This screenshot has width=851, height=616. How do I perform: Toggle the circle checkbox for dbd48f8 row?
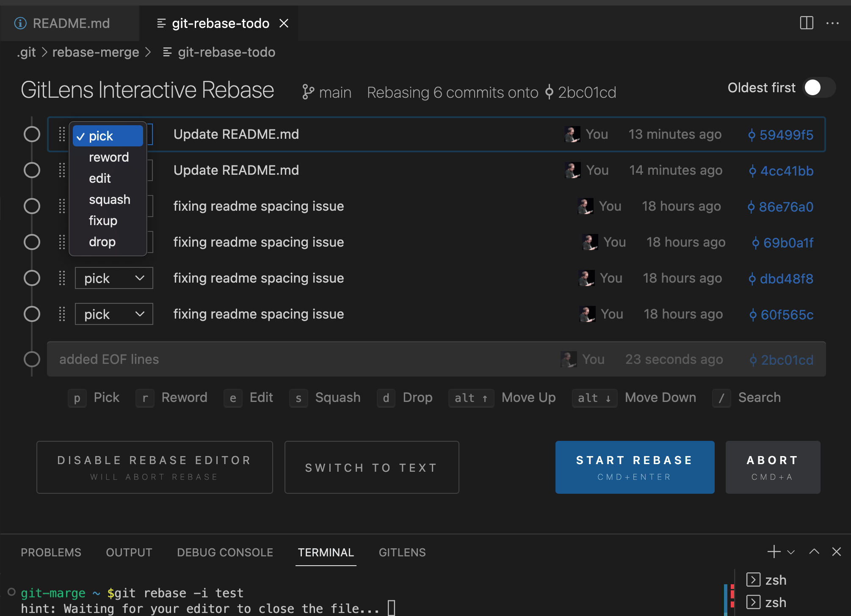point(33,278)
